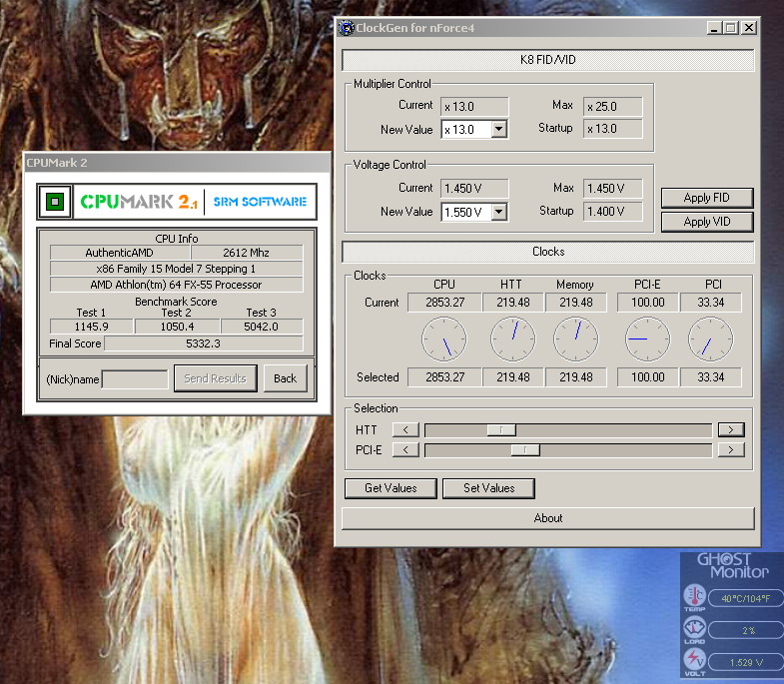Click the Set Values button
The image size is (784, 684).
488,488
